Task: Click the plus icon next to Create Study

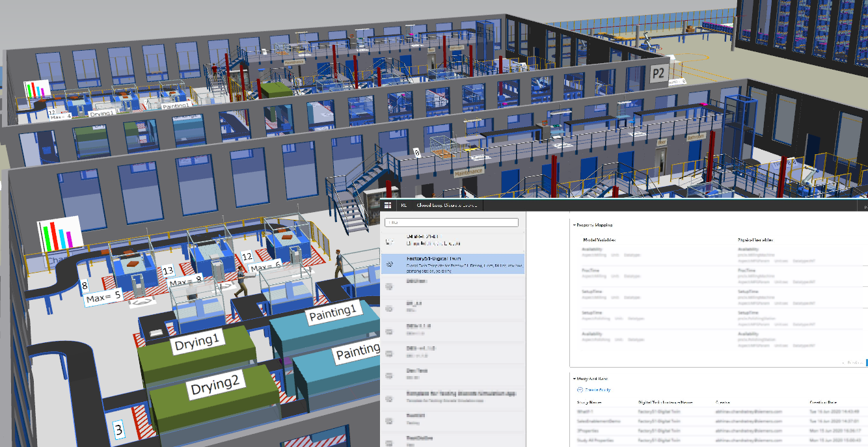Action: pos(580,390)
